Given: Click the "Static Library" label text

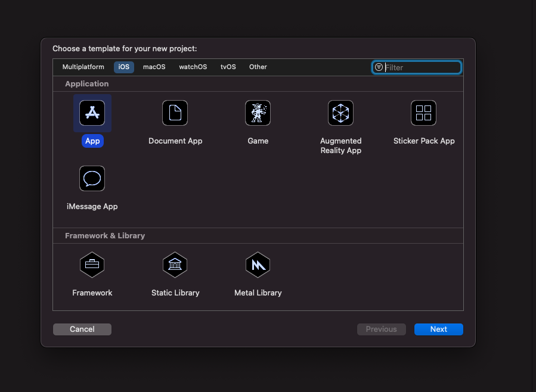Looking at the screenshot, I should pyautogui.click(x=175, y=293).
